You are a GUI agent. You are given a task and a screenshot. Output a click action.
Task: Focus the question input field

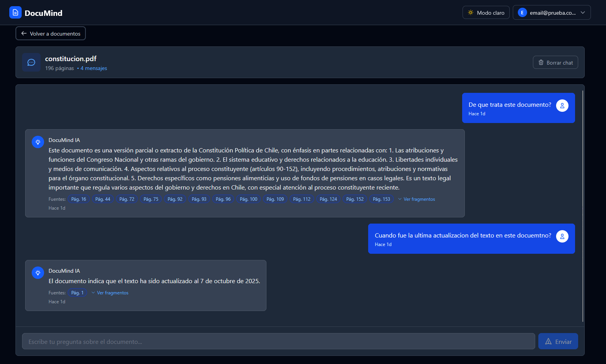278,342
